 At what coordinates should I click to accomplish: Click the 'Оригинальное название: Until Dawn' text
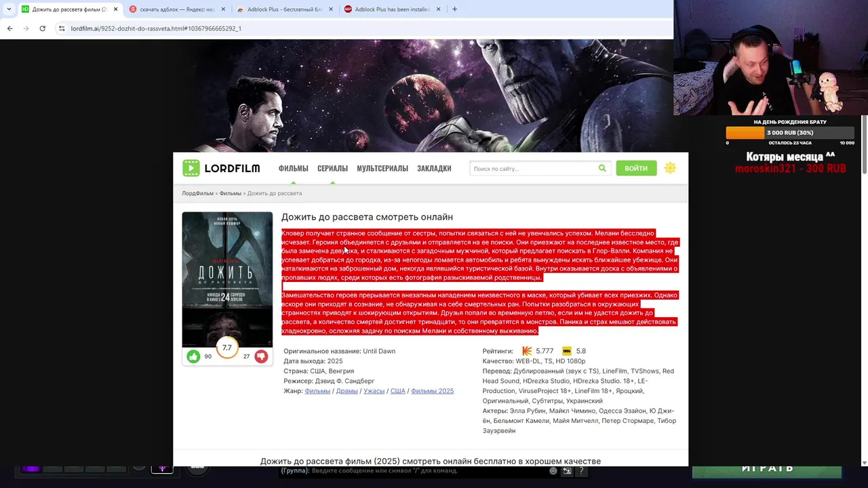click(x=339, y=351)
